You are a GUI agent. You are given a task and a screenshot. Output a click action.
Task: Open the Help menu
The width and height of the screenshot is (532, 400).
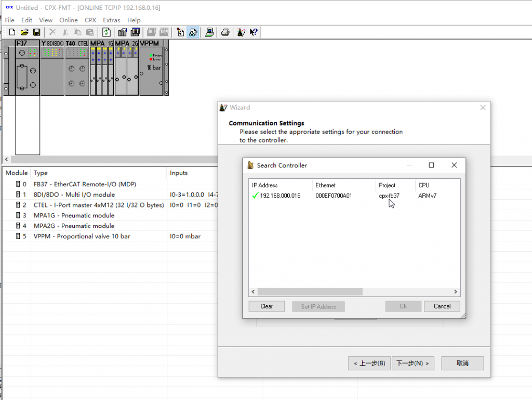pyautogui.click(x=134, y=20)
